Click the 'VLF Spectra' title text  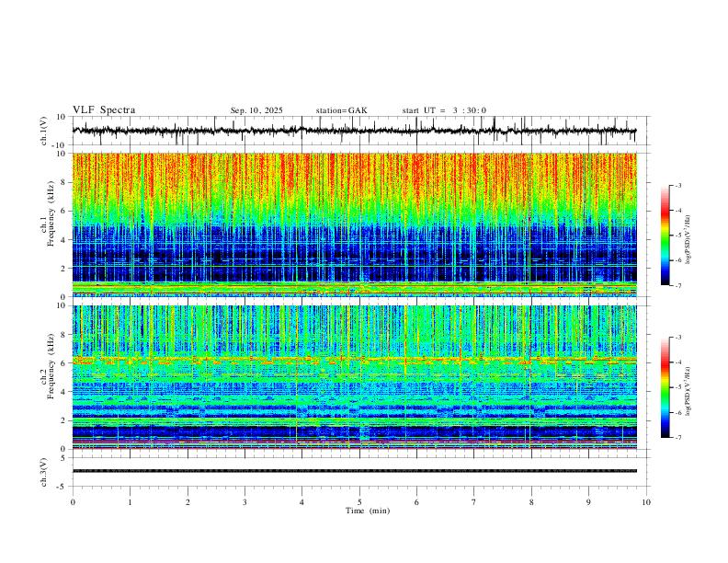click(x=104, y=110)
